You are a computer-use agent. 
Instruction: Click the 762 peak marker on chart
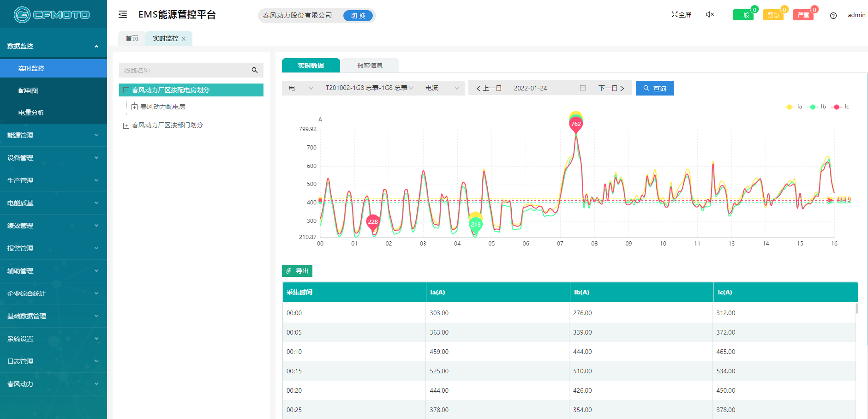coord(575,124)
